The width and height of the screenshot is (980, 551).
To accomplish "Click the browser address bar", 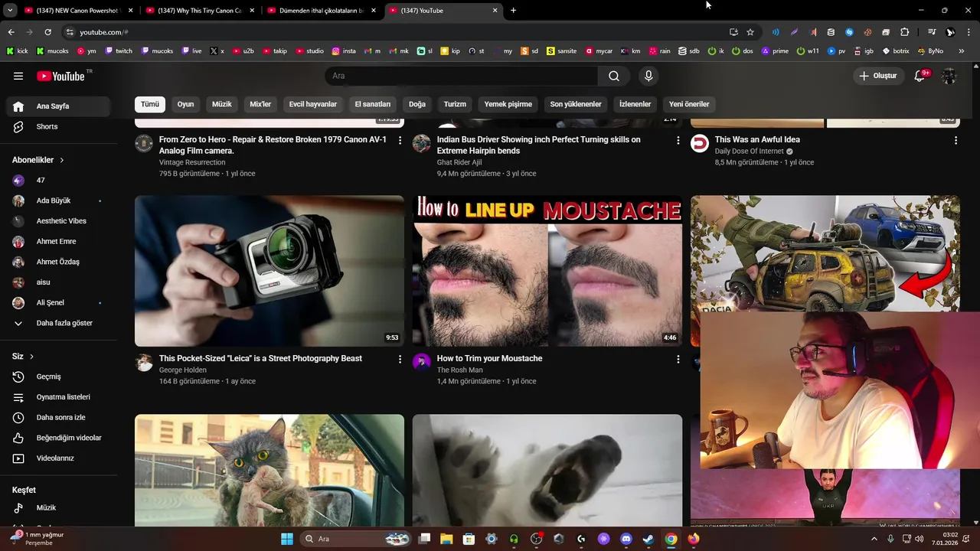I will [398, 32].
